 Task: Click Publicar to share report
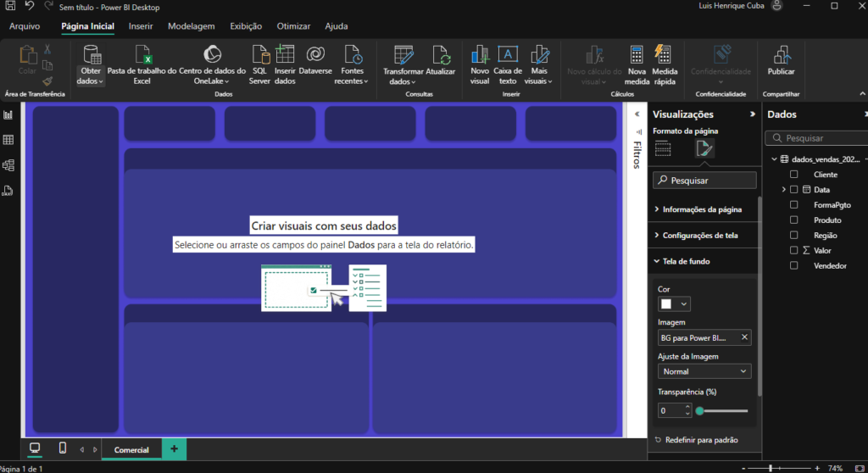tap(781, 61)
